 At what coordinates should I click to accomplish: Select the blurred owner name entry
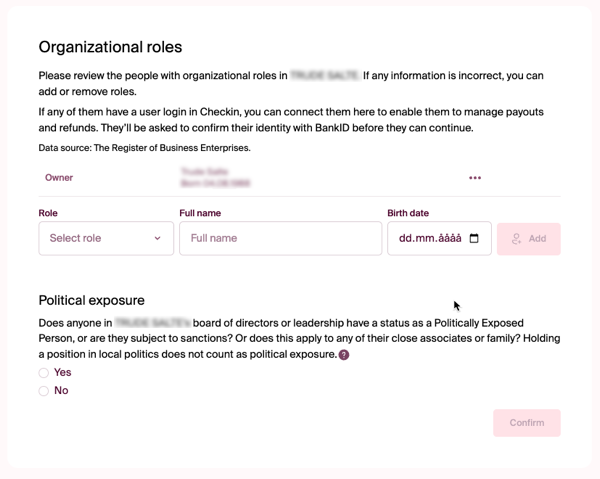click(x=215, y=178)
